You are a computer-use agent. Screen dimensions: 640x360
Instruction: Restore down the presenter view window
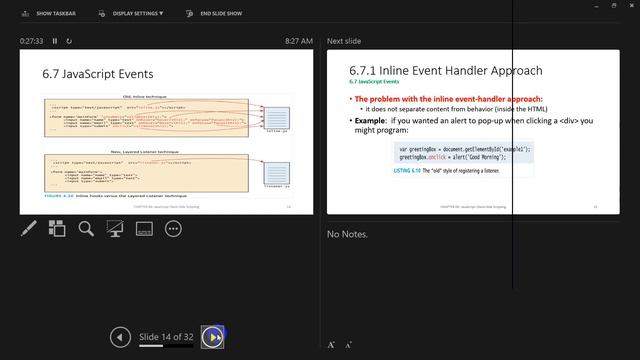pyautogui.click(x=614, y=6)
